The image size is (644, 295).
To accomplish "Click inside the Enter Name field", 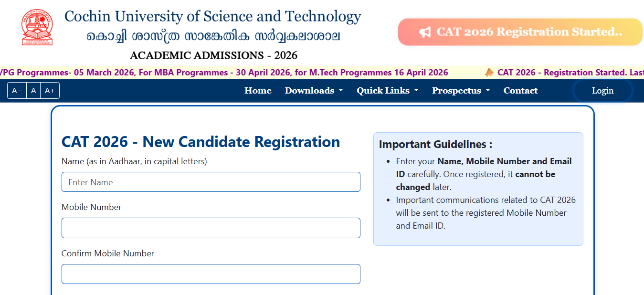I will pos(211,182).
